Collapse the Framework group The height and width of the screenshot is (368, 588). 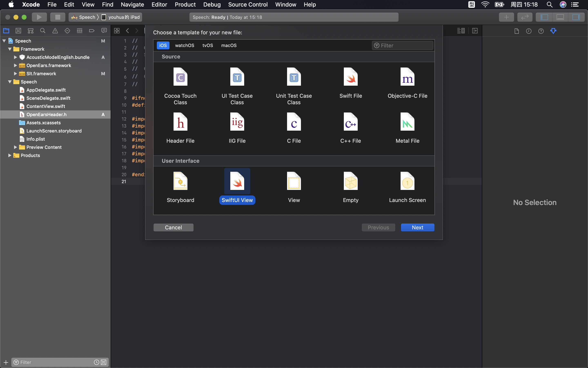click(10, 49)
